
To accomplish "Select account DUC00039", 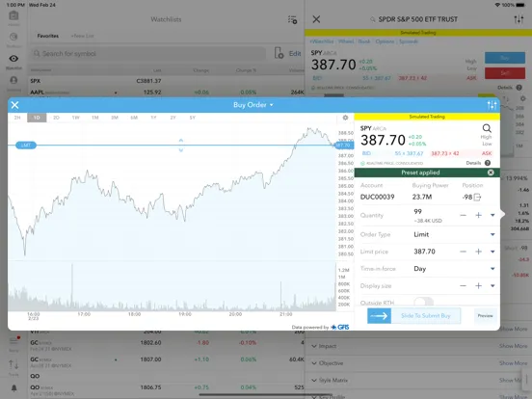I will (x=377, y=197).
